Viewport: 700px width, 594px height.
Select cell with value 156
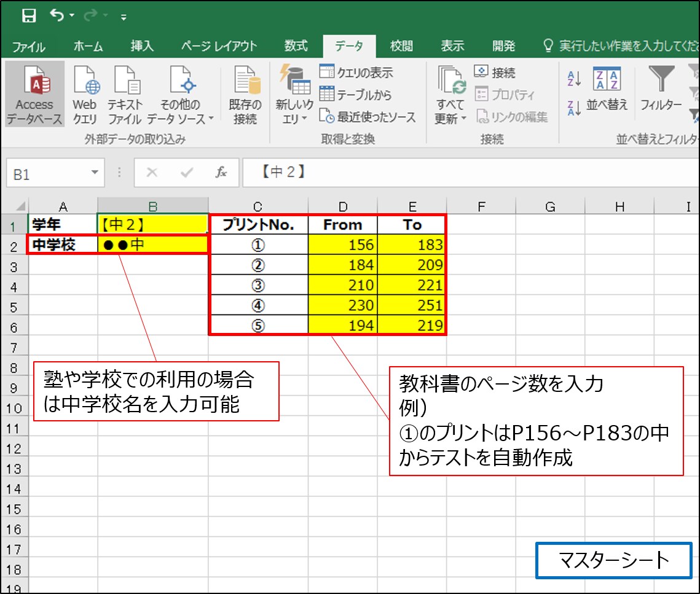coord(343,244)
